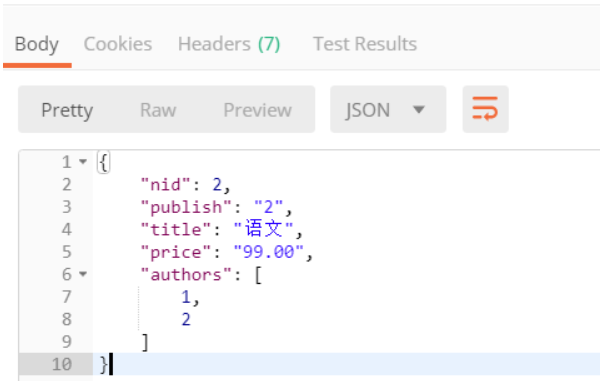Click line number 10 in the gutter

click(x=62, y=364)
